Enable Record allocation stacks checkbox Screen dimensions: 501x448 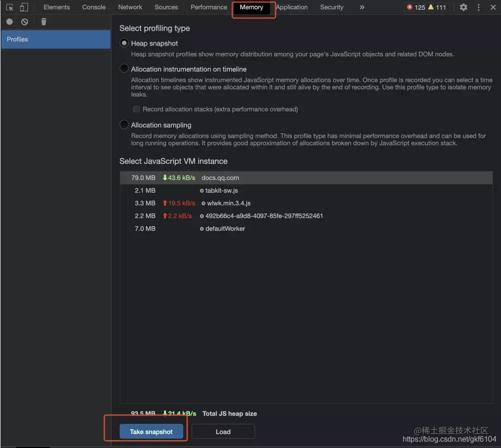[x=136, y=109]
